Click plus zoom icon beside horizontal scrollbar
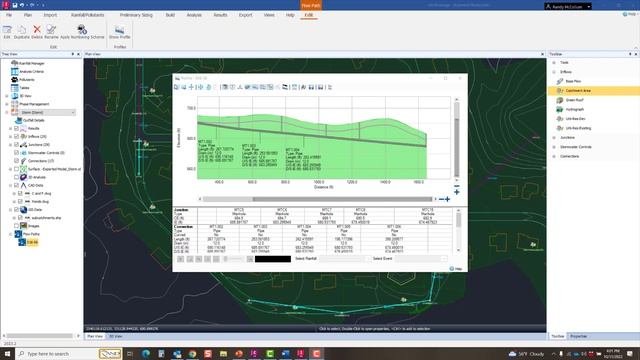 pos(448,199)
